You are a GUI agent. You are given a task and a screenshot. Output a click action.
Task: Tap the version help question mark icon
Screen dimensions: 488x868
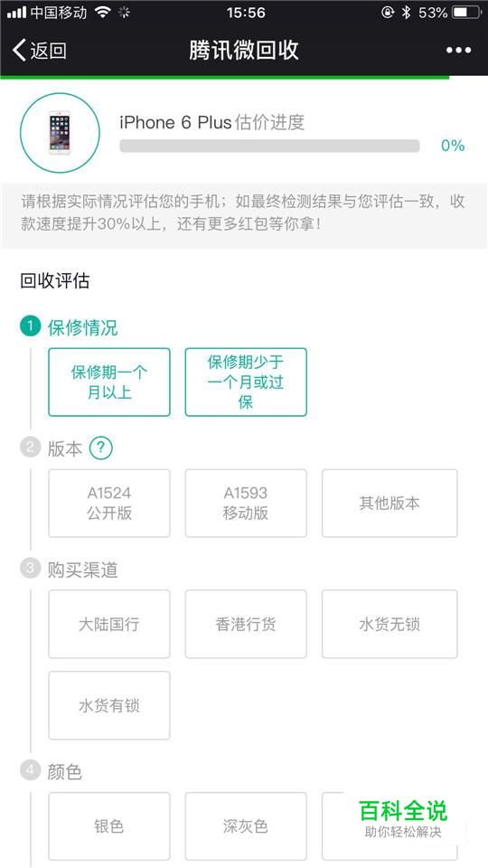[100, 448]
